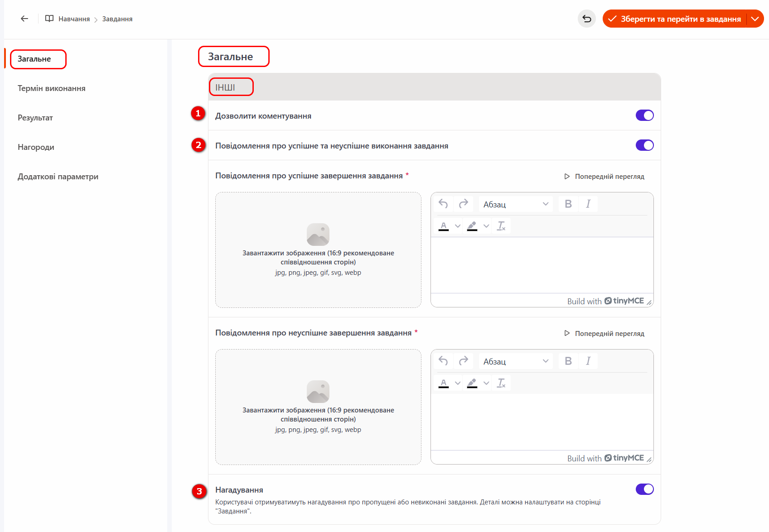Toggle italic in the failure message editor
769x532 pixels.
588,361
